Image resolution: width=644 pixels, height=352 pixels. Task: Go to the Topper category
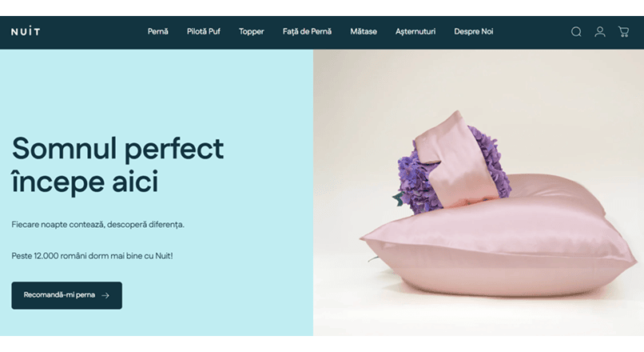252,32
